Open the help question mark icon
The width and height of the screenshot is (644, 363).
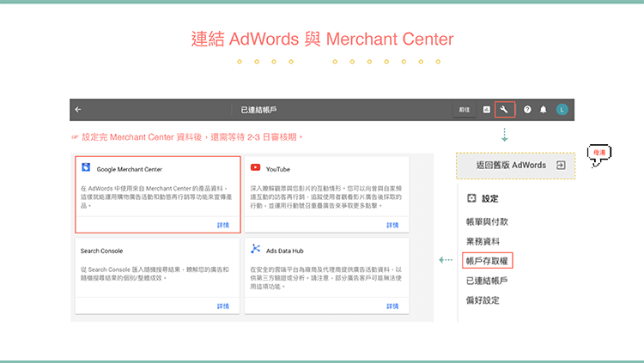pyautogui.click(x=527, y=110)
